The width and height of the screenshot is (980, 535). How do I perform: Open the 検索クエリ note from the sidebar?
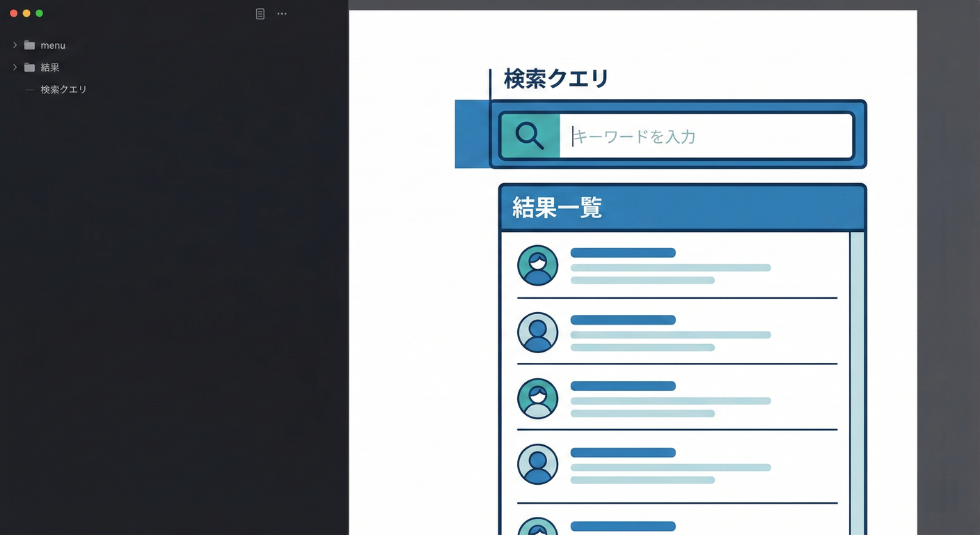[62, 89]
